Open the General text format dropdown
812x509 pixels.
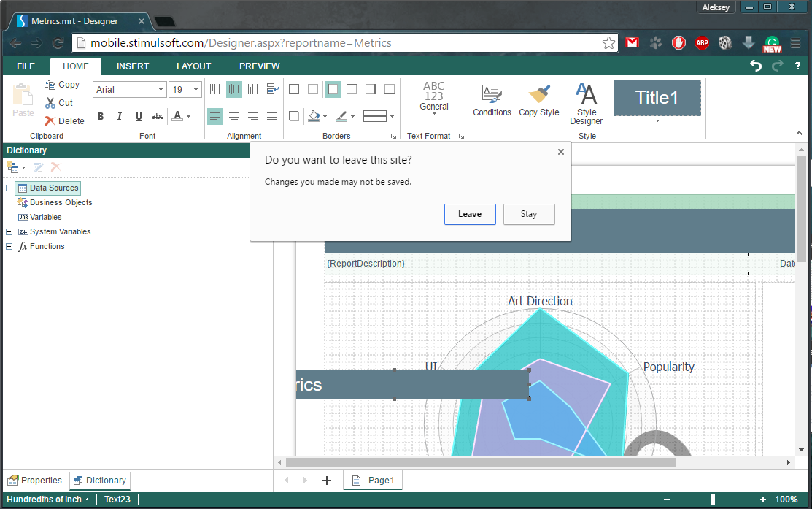(x=434, y=97)
